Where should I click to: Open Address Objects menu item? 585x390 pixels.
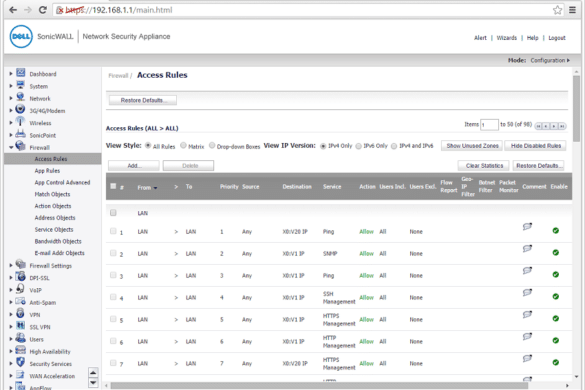click(x=55, y=218)
